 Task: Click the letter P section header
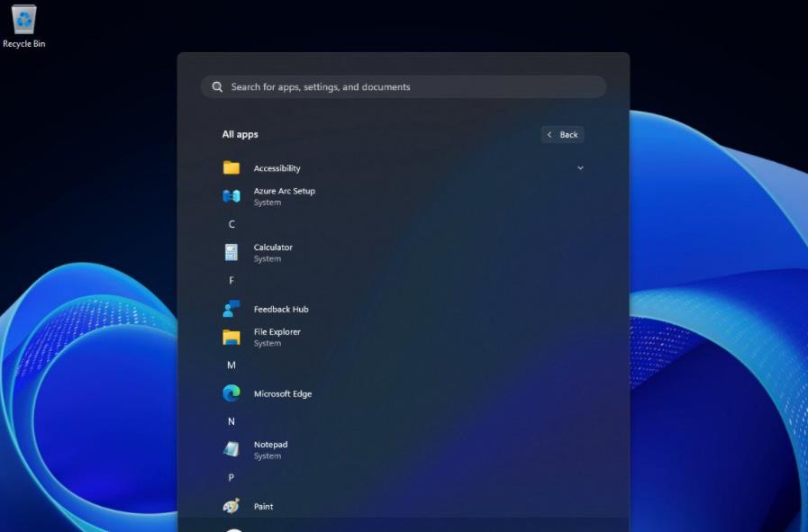coord(232,478)
